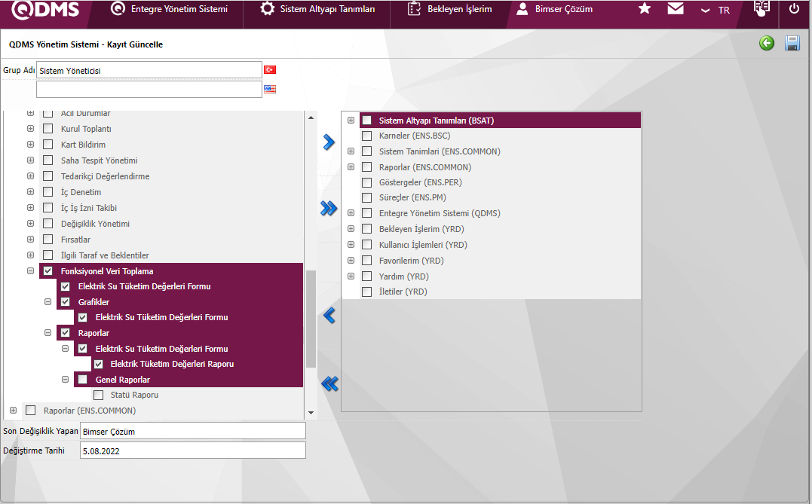Open favorites star icon in header
812x504 pixels.
click(645, 9)
